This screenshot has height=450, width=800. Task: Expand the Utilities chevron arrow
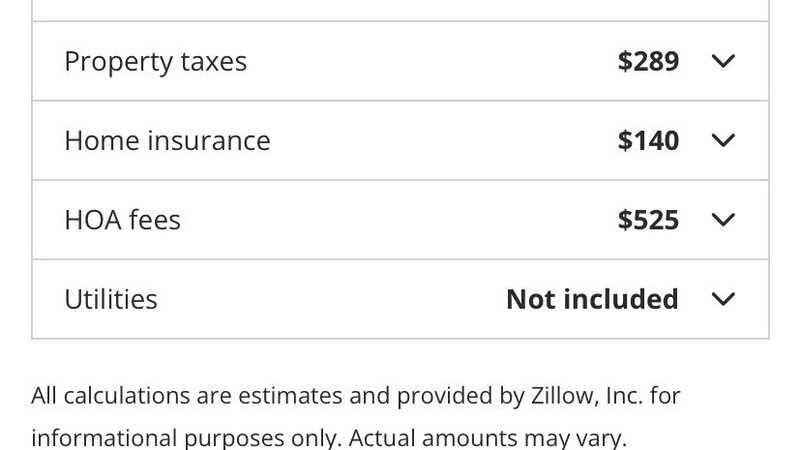pos(723,299)
